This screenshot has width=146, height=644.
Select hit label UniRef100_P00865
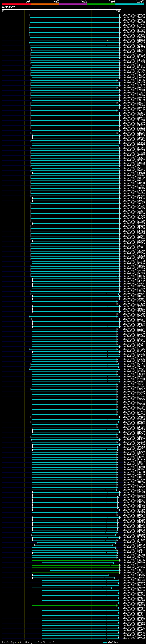pyautogui.click(x=134, y=70)
